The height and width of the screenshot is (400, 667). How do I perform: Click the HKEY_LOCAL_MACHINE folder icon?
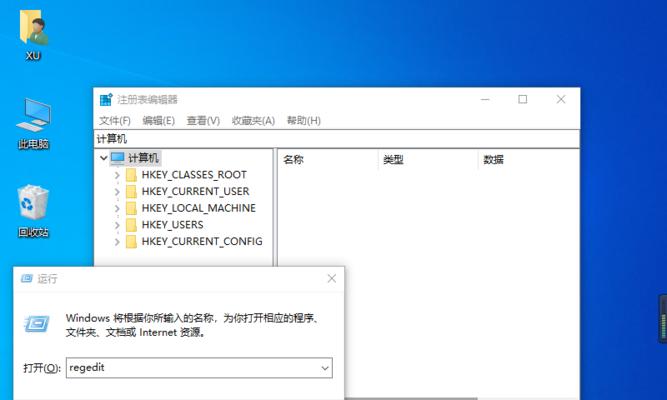[131, 208]
